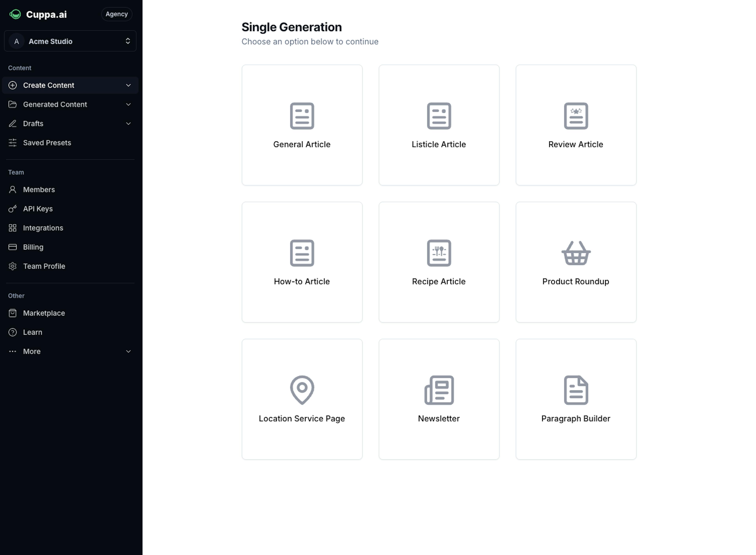Click the Location Service Page map pin icon

[302, 390]
